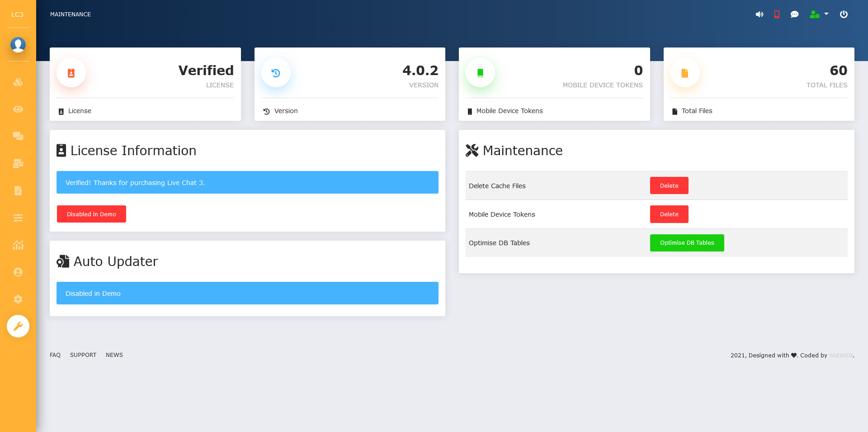
Task: Open the user avatar in sidebar
Action: click(x=18, y=45)
